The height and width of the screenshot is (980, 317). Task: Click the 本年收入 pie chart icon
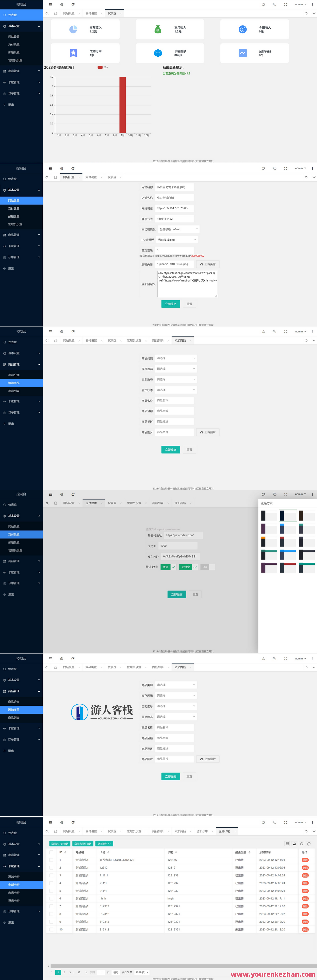[x=73, y=29]
